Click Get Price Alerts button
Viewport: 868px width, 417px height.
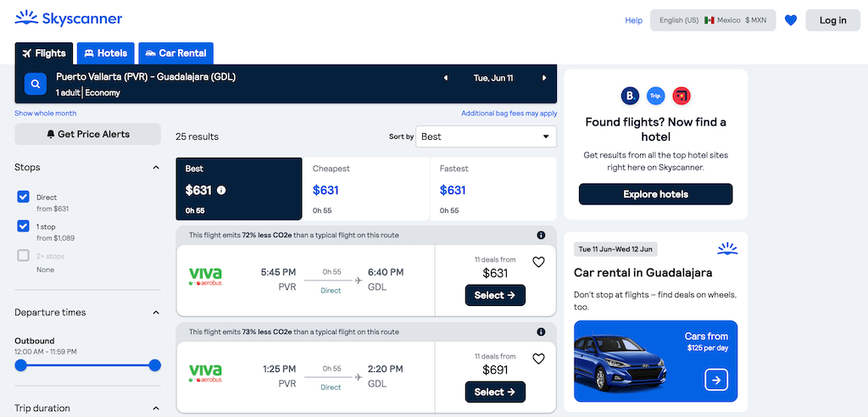pyautogui.click(x=87, y=134)
